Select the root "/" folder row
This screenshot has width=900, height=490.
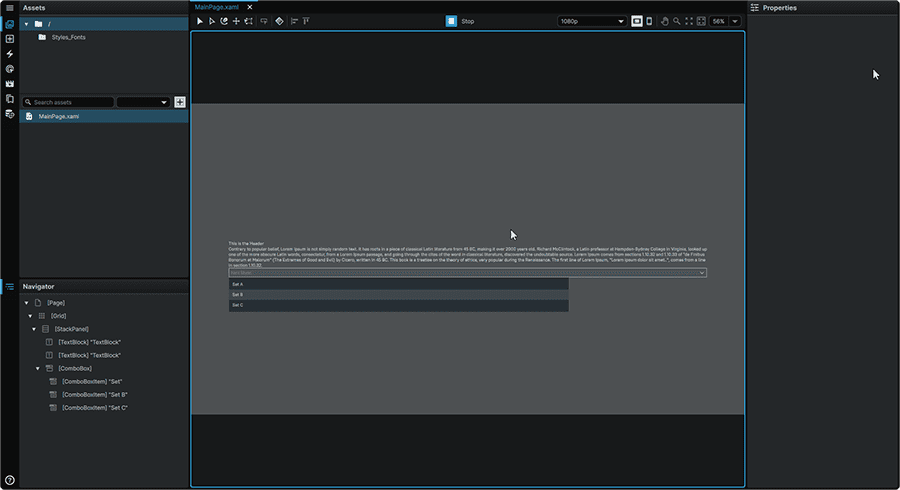(x=104, y=24)
